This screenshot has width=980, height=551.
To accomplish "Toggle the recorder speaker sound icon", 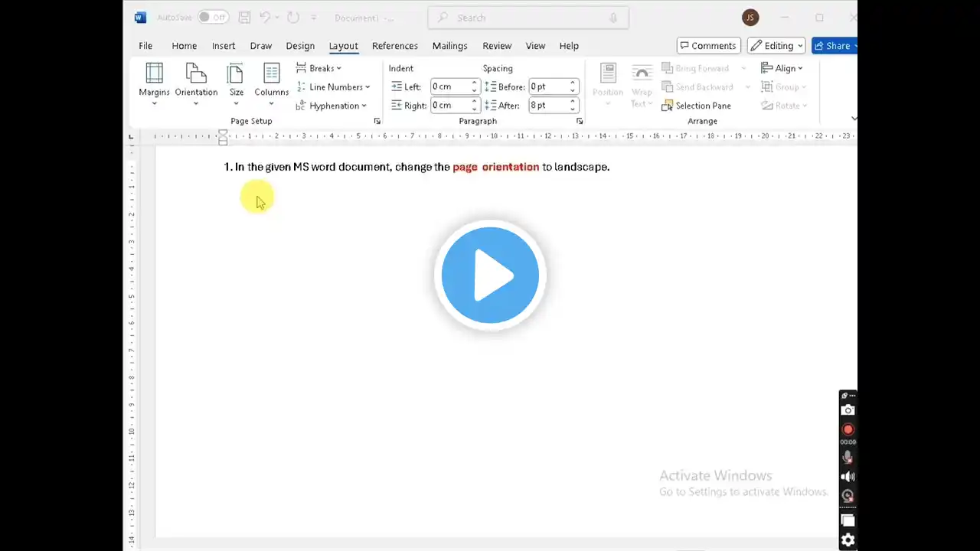I will click(x=848, y=476).
